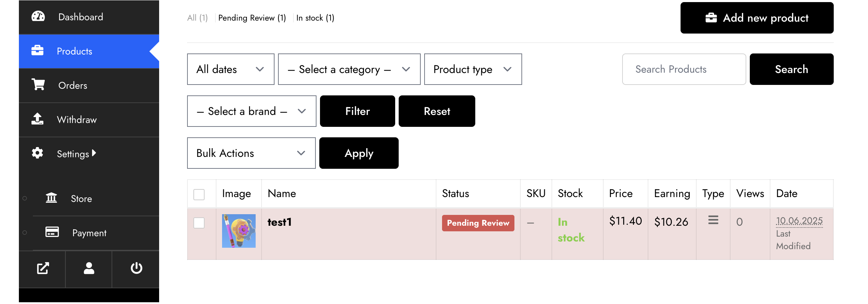The height and width of the screenshot is (304, 868).
Task: Open the edit account user icon
Action: [x=89, y=268]
